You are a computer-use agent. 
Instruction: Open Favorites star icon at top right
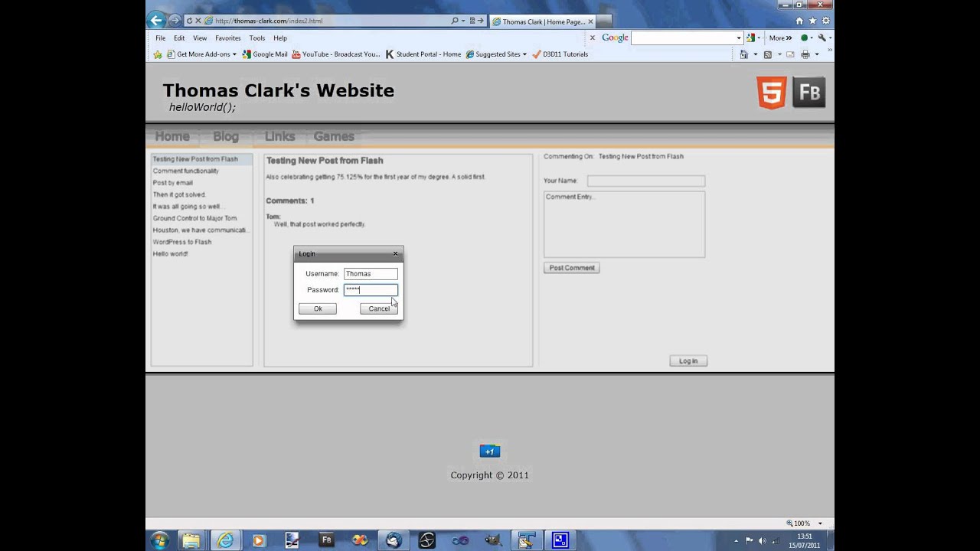[x=812, y=21]
